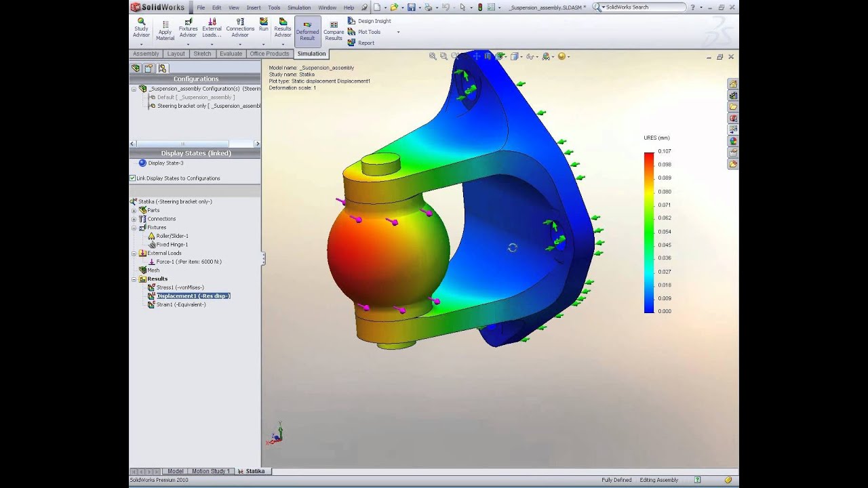Open the Edit Appearance icon
868x488 pixels.
pyautogui.click(x=547, y=56)
